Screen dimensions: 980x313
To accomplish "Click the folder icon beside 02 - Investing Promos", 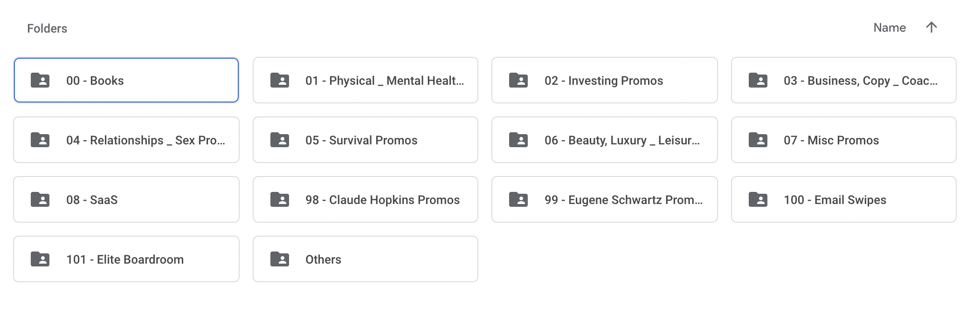I will [518, 80].
